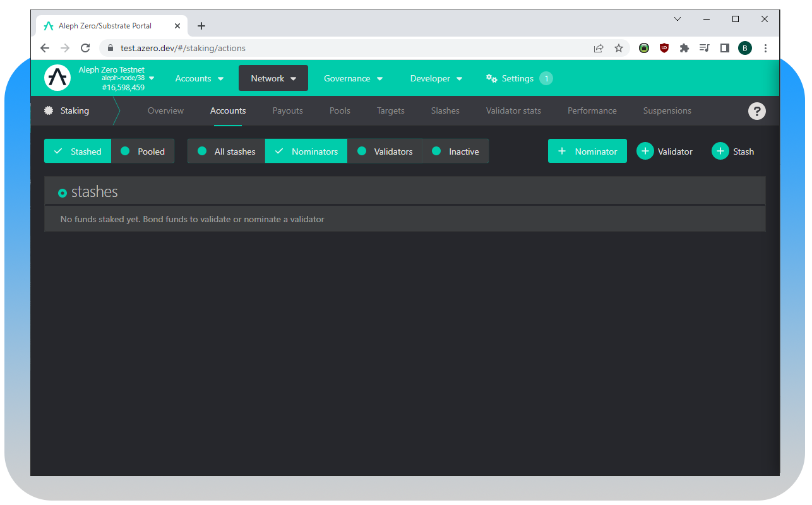Image resolution: width=812 pixels, height=505 pixels.
Task: Click the Validator button label
Action: 675,151
